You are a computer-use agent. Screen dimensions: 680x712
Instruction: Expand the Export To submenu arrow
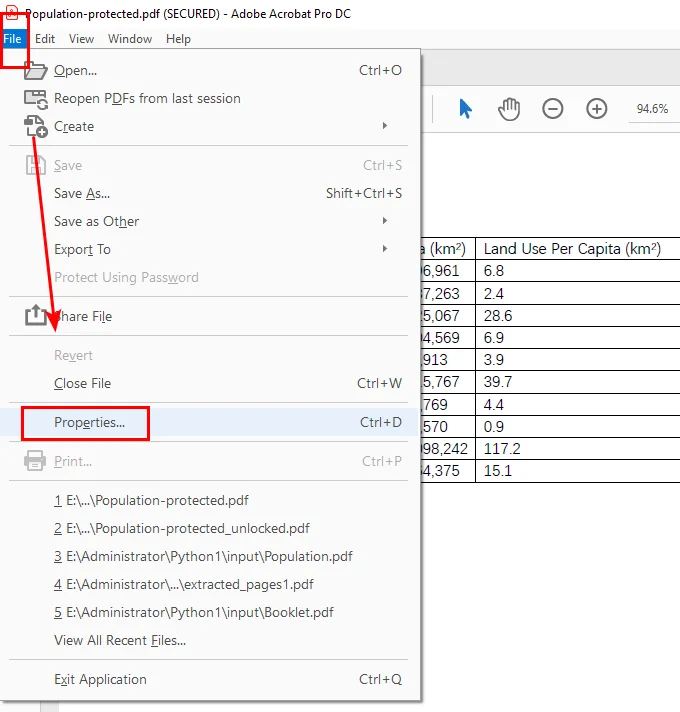[385, 249]
